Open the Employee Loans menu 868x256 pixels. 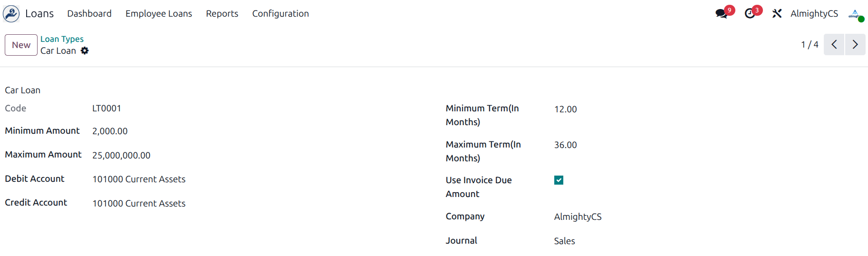(159, 14)
